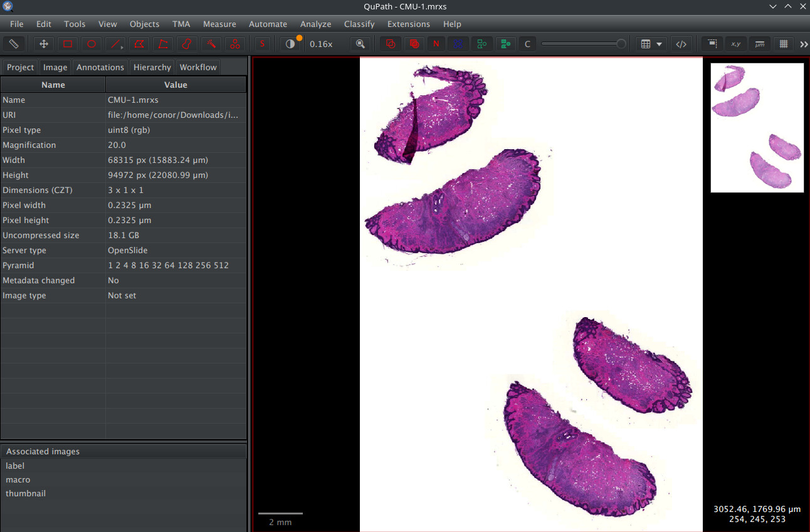Open the Script editor

point(681,43)
